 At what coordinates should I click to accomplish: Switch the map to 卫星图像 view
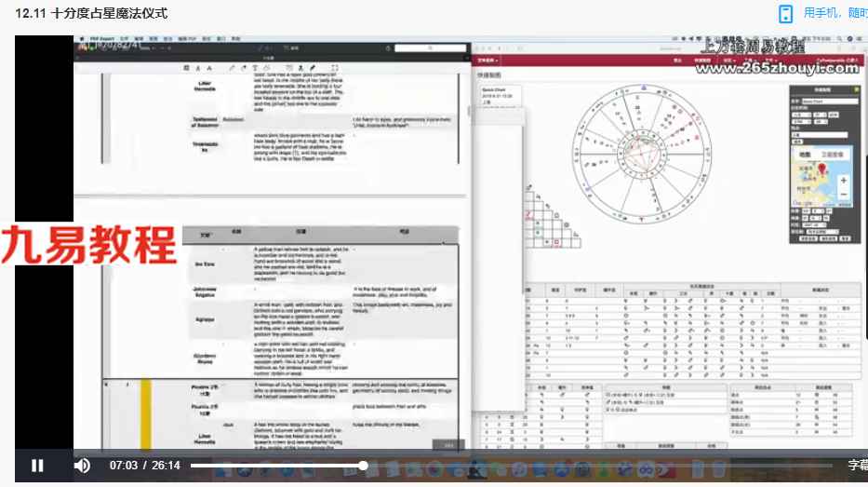pyautogui.click(x=832, y=154)
